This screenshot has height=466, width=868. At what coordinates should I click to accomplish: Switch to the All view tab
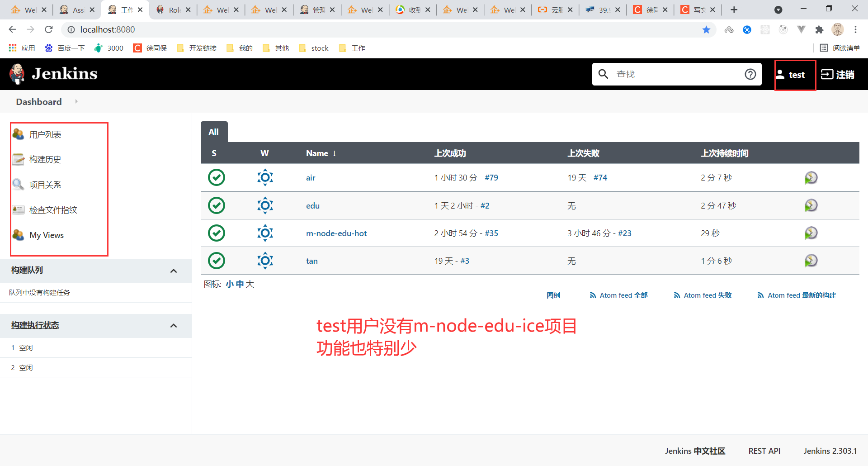213,132
